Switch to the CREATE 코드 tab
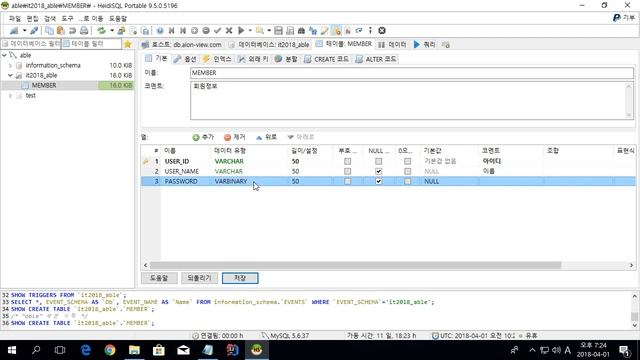 pos(327,59)
